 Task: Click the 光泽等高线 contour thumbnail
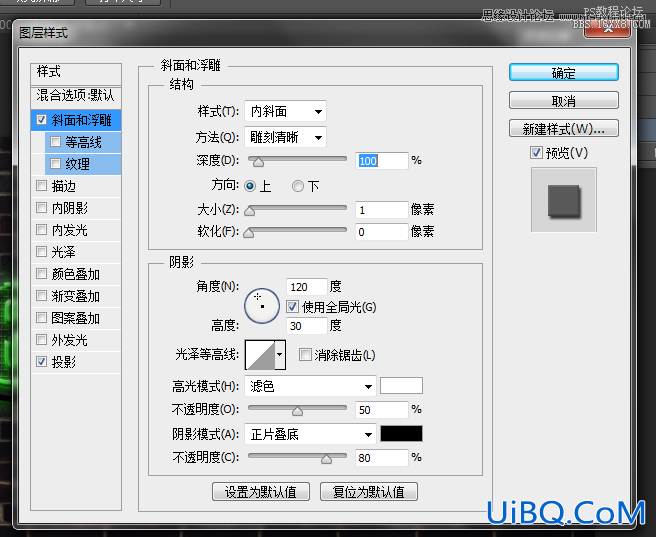260,355
